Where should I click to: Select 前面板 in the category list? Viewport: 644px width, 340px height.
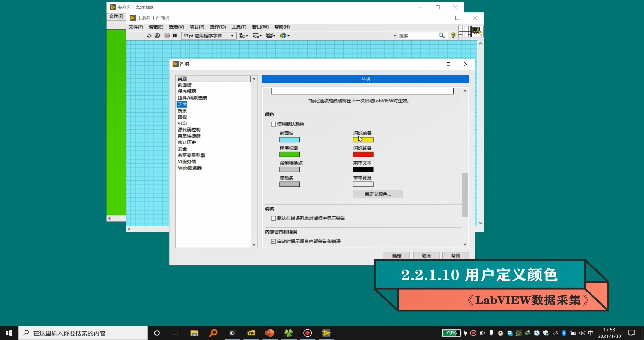(x=185, y=85)
